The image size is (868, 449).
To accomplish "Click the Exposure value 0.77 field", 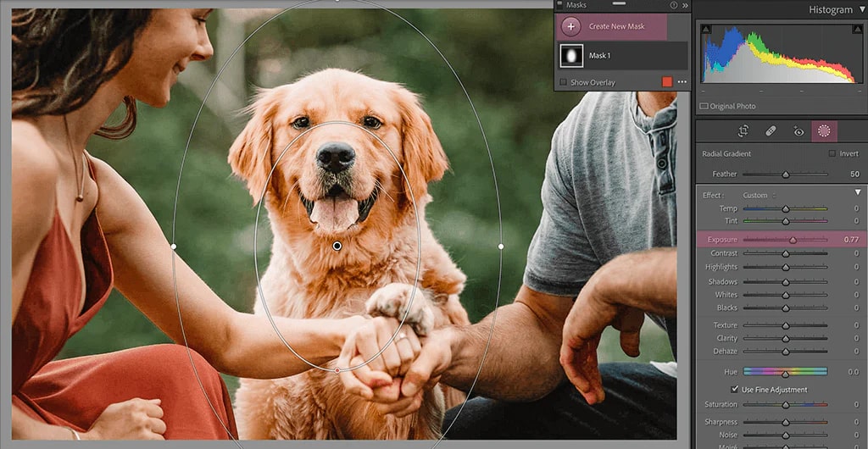I will point(851,240).
